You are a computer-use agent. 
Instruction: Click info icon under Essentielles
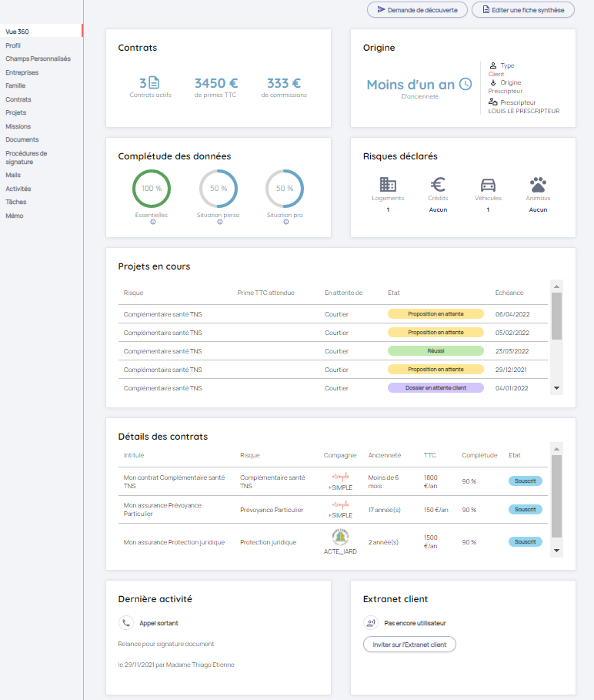(152, 223)
